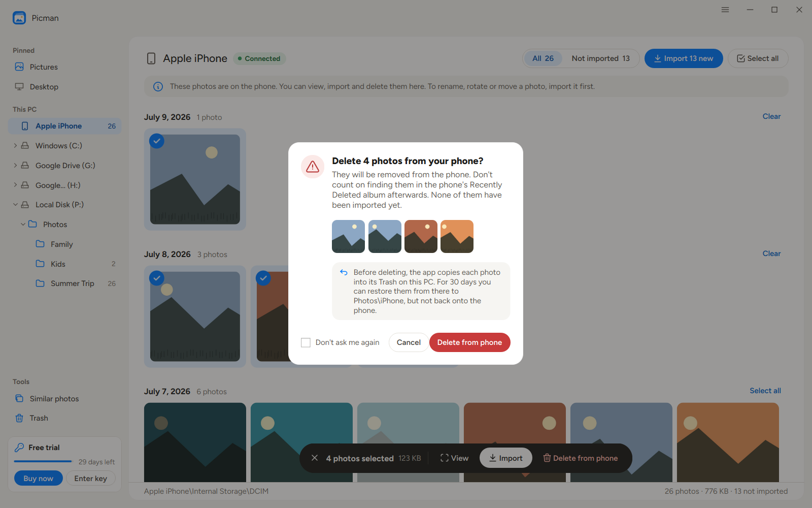The height and width of the screenshot is (508, 812).
Task: Click the status text 26 photos · 776 KB
Action: [x=697, y=491]
